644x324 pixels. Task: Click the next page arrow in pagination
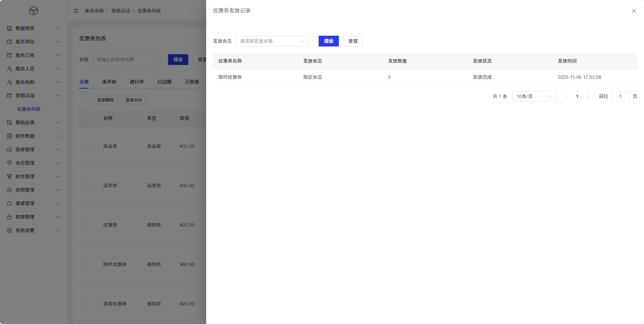click(x=588, y=96)
